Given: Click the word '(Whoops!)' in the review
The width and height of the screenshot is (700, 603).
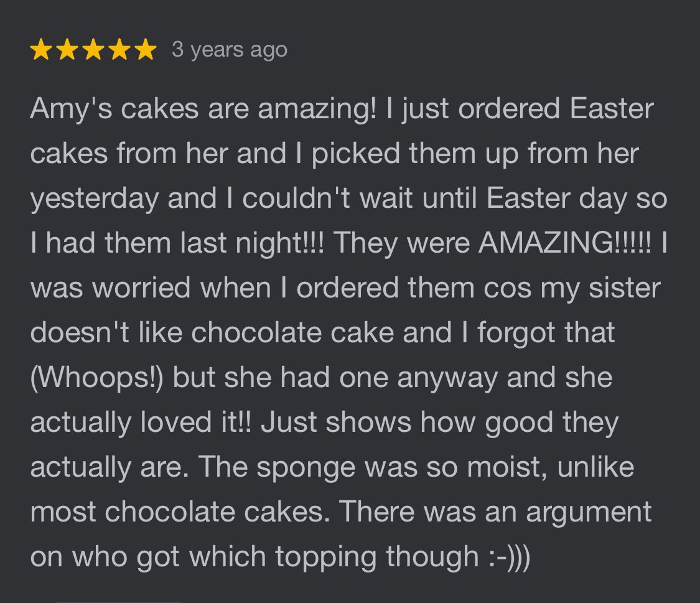Looking at the screenshot, I should (96, 377).
